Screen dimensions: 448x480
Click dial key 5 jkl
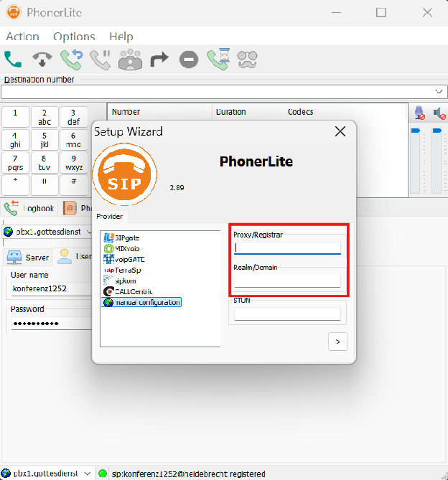[45, 140]
